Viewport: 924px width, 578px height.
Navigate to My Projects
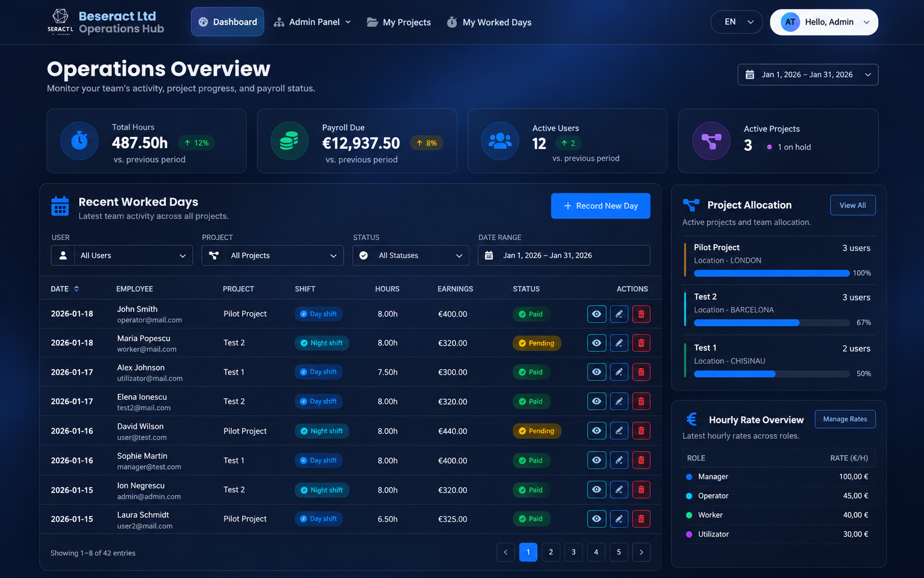point(399,22)
